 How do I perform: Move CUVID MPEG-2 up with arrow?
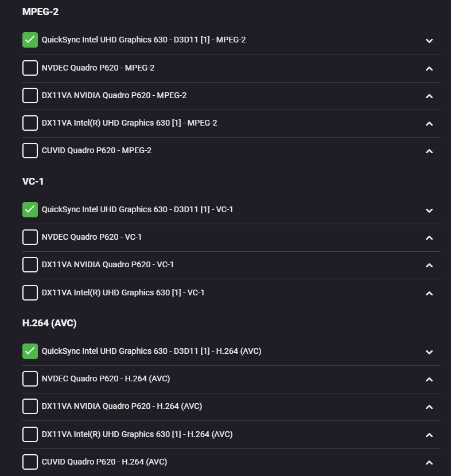pos(429,151)
